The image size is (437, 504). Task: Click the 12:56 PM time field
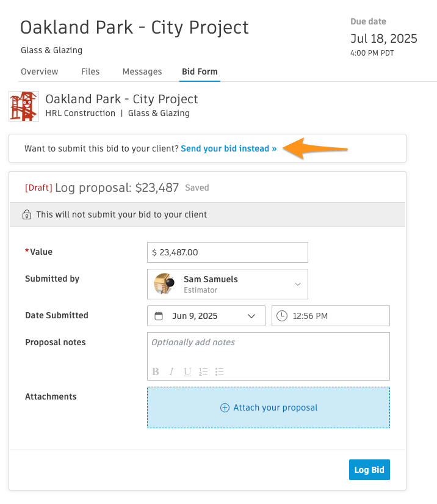(331, 316)
